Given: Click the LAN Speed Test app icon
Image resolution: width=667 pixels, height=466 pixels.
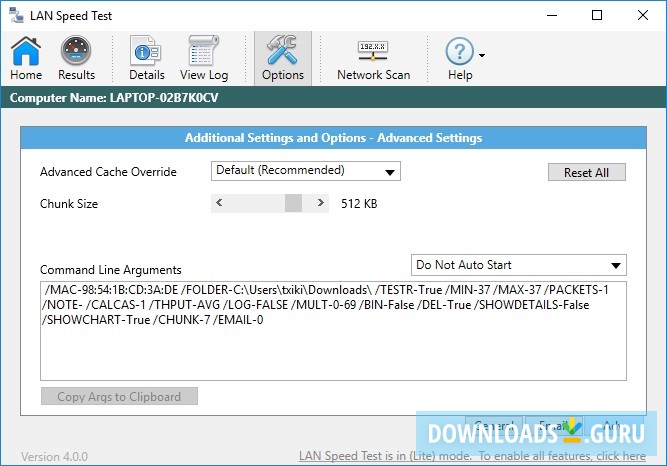Looking at the screenshot, I should (17, 15).
